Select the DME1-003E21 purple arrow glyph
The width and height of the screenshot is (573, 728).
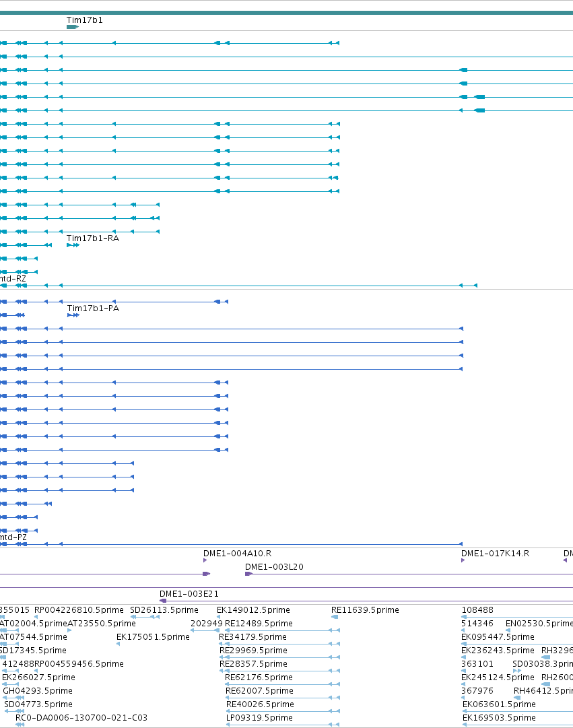163,601
